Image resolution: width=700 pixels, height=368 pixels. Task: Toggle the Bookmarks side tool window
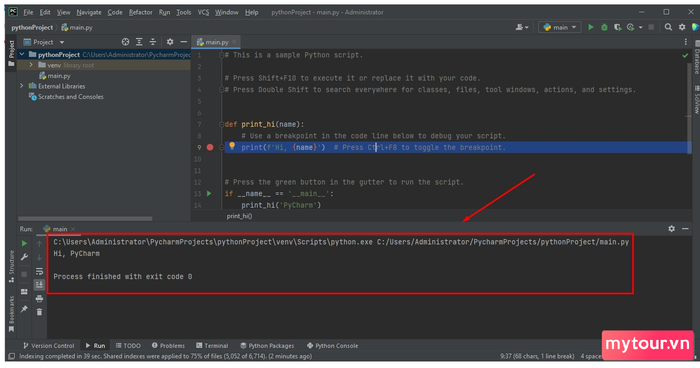(12, 314)
